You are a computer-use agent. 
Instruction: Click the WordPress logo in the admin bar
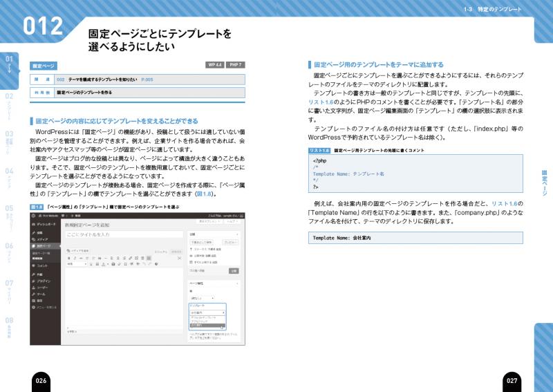(x=33, y=216)
